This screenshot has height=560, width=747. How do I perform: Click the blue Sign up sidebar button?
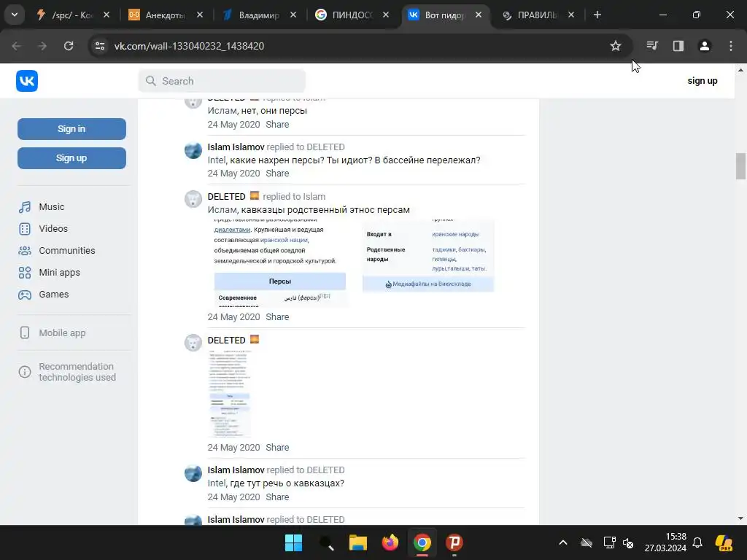[72, 158]
